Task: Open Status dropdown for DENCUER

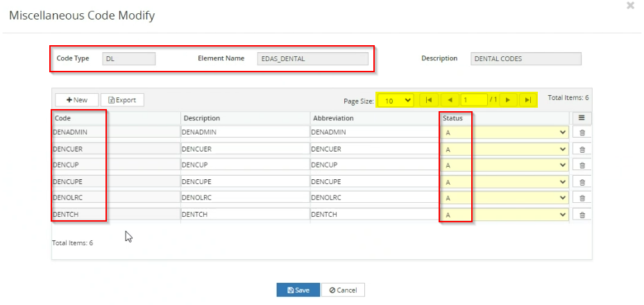Action: coord(505,149)
